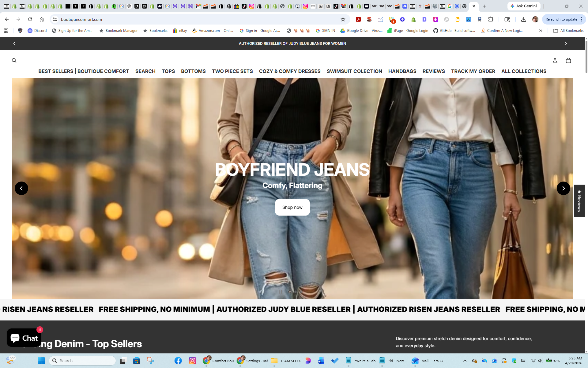Advance to the next hero slide arrow
588x368 pixels.
pos(563,188)
